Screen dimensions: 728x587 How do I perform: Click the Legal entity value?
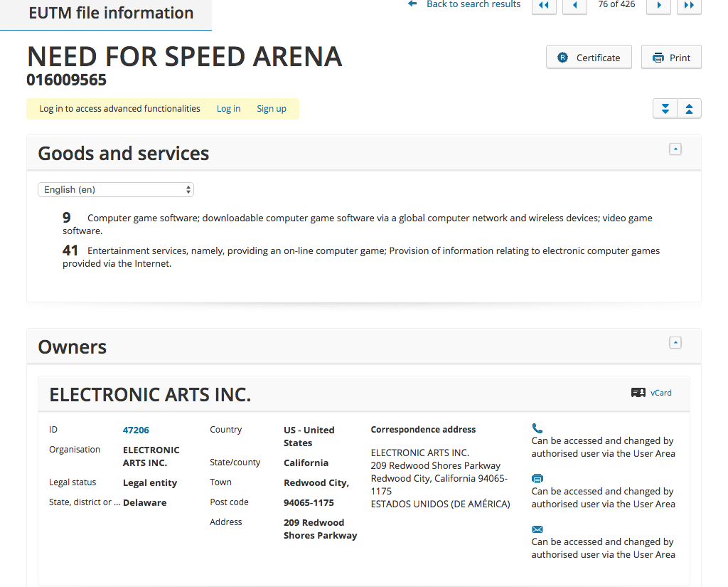[150, 483]
